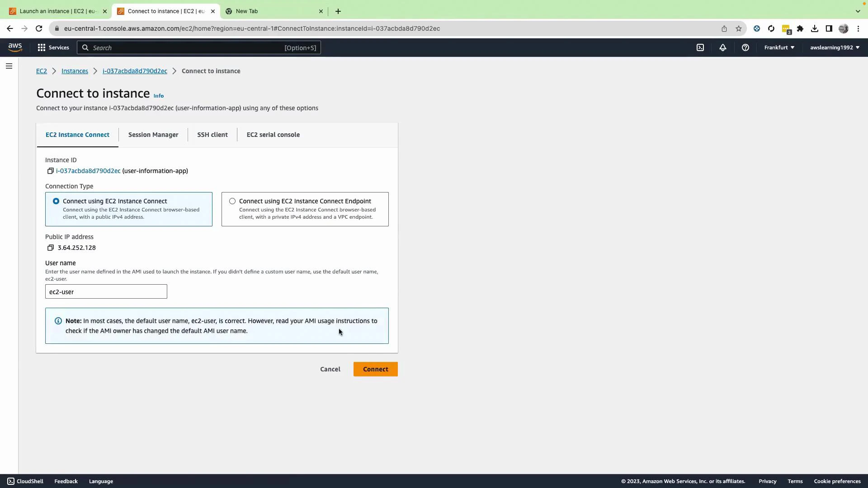This screenshot has width=868, height=488.
Task: Switch to the EC2 serial console tab
Action: click(273, 135)
